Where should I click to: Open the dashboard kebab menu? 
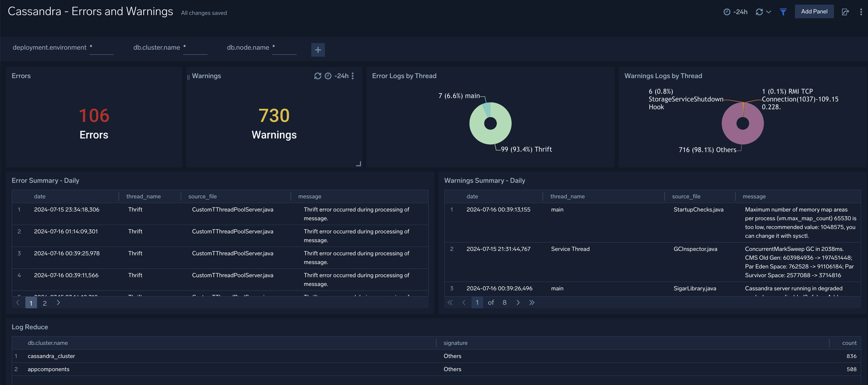click(x=861, y=12)
